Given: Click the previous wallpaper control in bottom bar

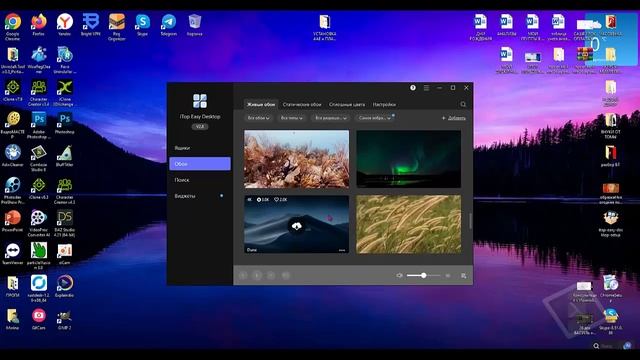Looking at the screenshot, I should coord(243,276).
